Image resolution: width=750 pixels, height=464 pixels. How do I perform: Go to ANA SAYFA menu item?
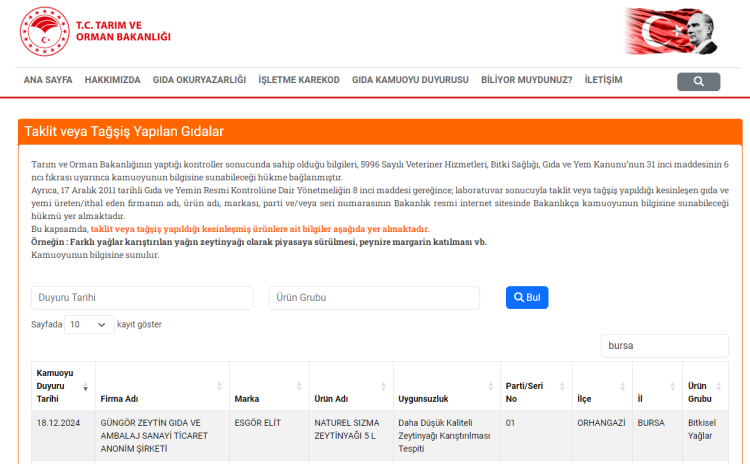pos(48,80)
